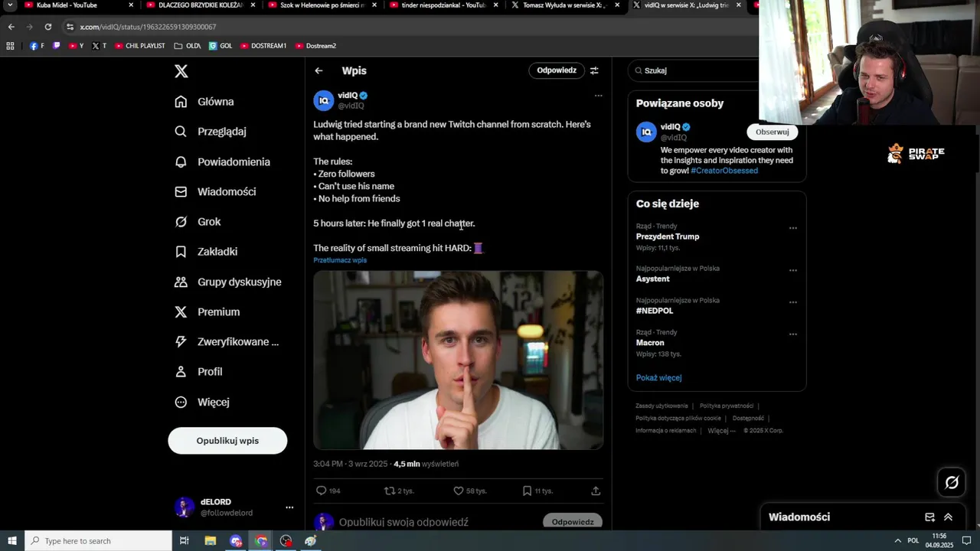Screen dimensions: 980x551
Task: Open Task View taskbar icon
Action: 185,541
